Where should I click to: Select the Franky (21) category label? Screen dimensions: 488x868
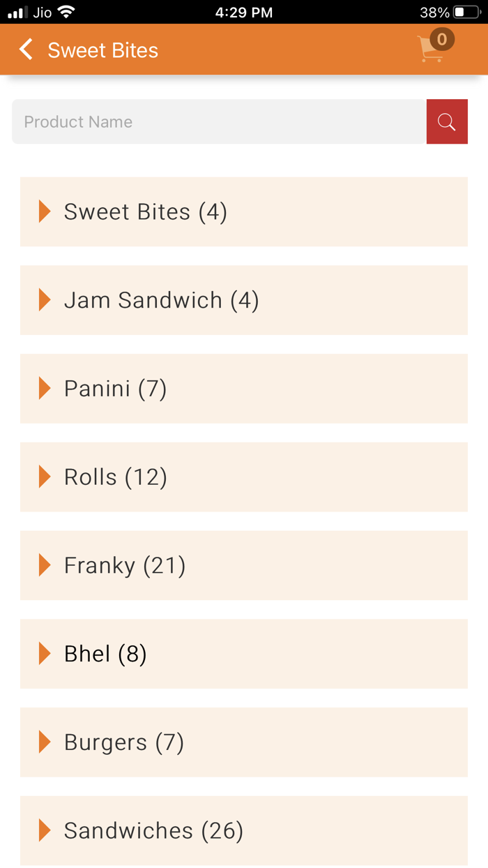pyautogui.click(x=125, y=565)
